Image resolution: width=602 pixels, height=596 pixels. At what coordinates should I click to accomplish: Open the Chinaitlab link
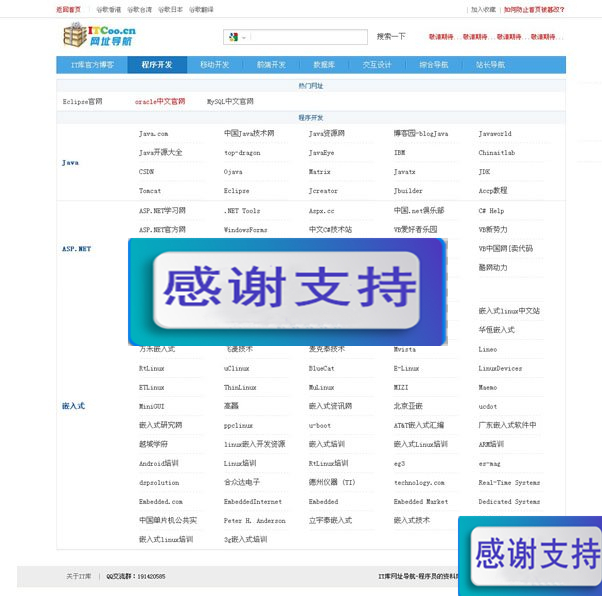point(496,152)
